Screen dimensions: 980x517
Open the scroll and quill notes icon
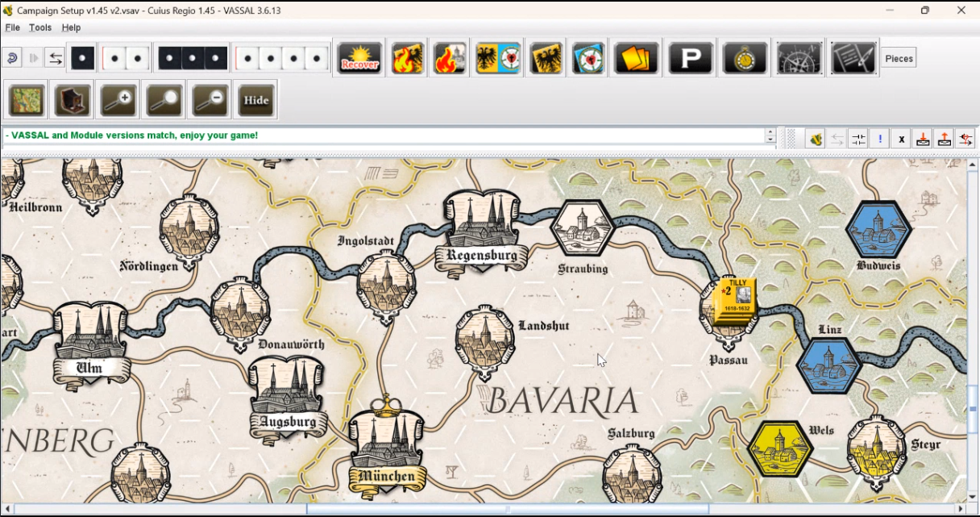point(853,59)
